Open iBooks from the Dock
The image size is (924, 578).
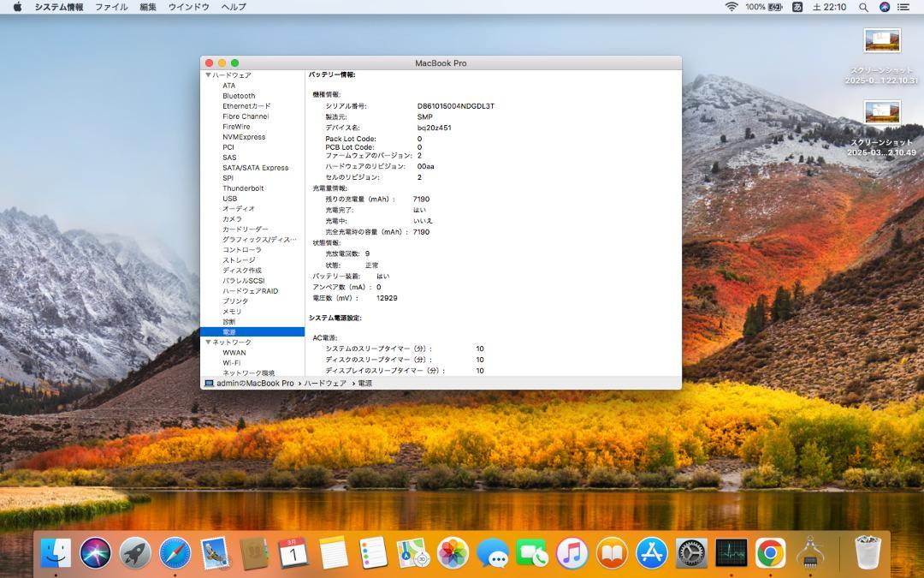[612, 553]
